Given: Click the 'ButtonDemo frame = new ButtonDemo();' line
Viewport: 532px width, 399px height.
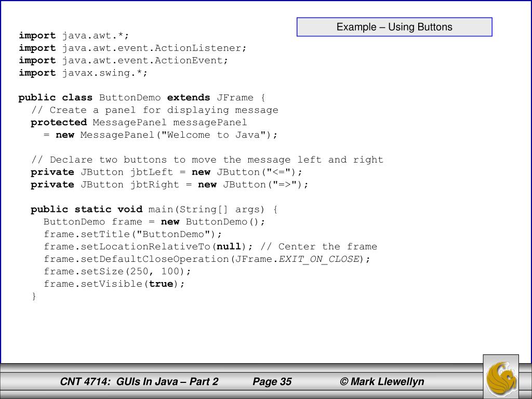Looking at the screenshot, I should 154,221.
